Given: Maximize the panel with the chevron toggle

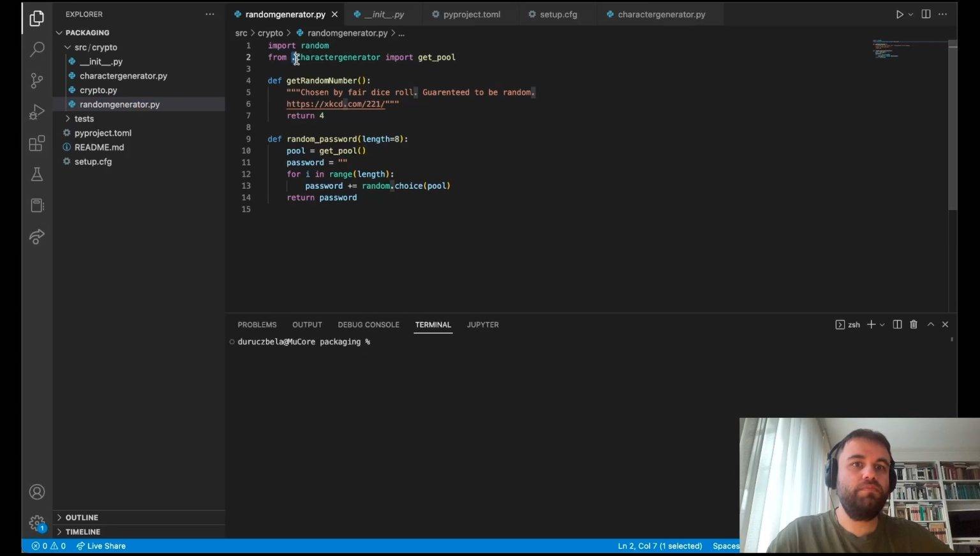Looking at the screenshot, I should coord(930,324).
